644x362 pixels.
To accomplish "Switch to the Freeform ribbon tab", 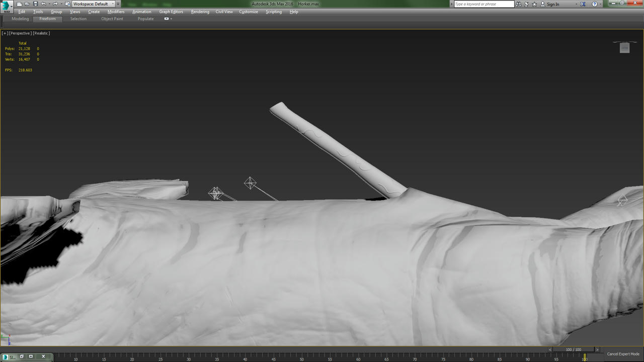I will click(x=48, y=19).
